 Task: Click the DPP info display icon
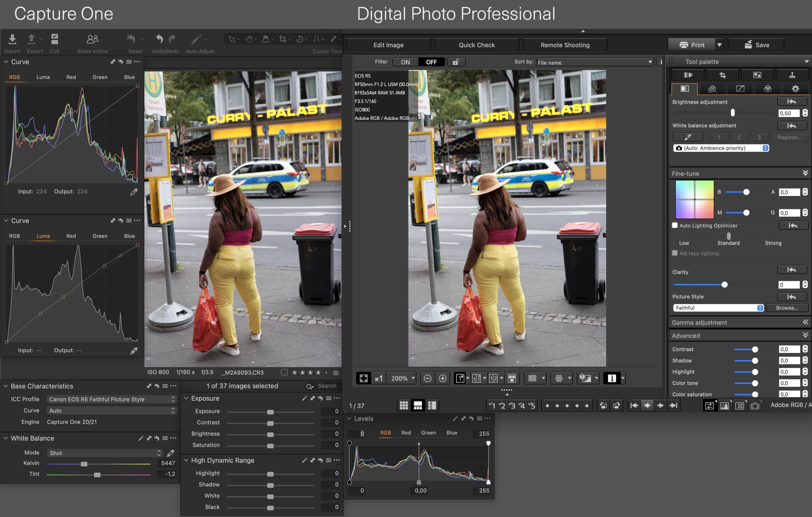tap(612, 378)
